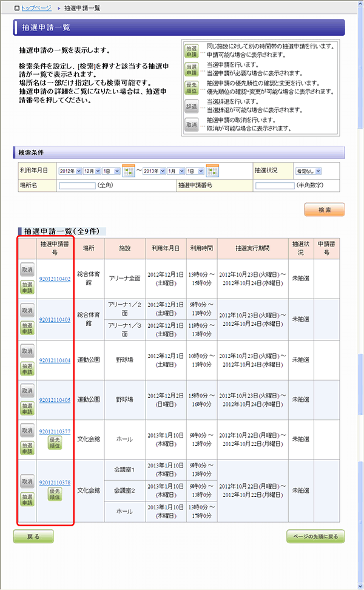Cancel application 92012110403 with 取消
This screenshot has height=590, width=364.
pos(27,310)
